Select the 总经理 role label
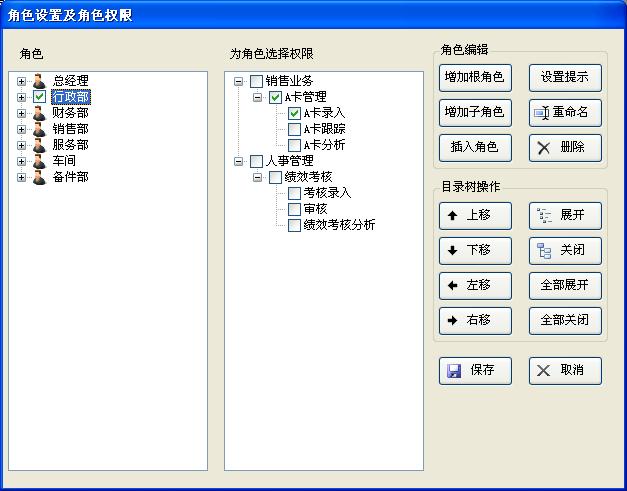 point(70,81)
